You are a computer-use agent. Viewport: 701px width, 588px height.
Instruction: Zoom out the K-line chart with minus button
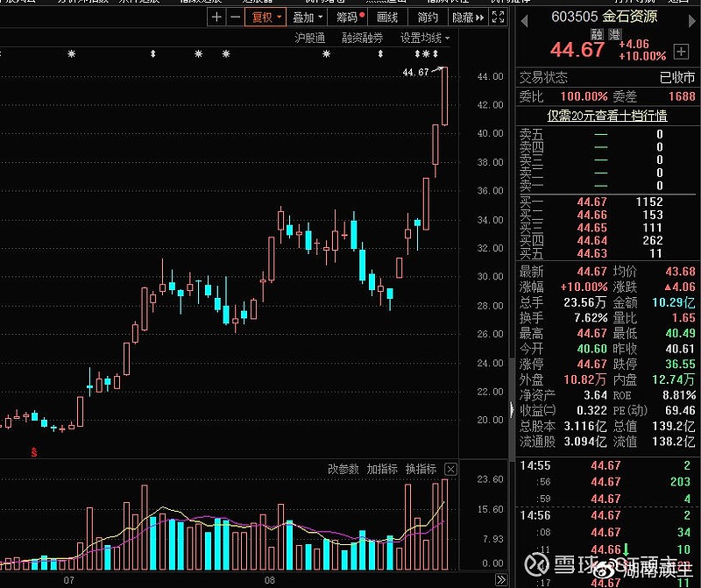pyautogui.click(x=235, y=18)
